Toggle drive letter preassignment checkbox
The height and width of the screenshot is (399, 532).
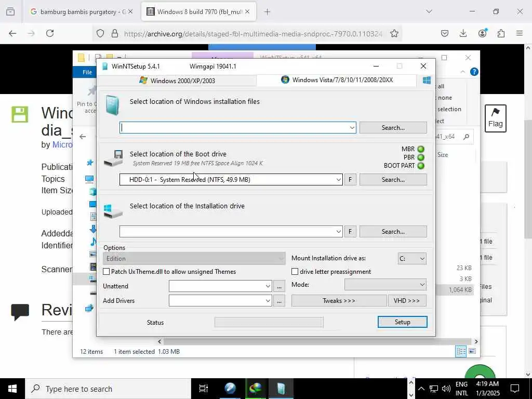click(x=295, y=271)
